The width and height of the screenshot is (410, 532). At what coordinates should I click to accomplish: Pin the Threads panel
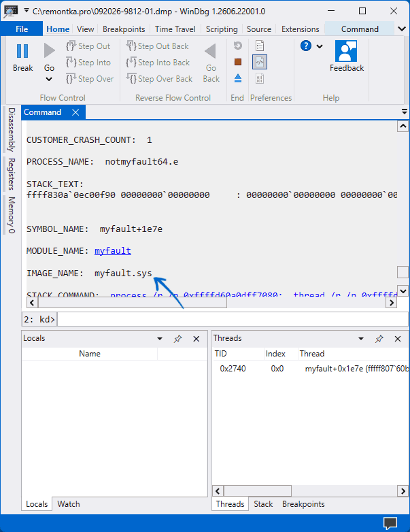tap(379, 339)
